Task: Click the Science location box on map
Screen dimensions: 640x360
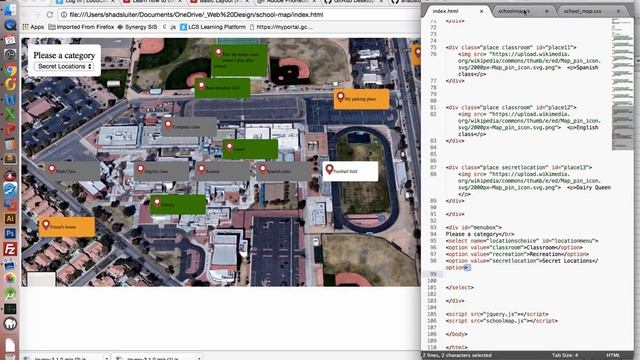Action: coord(222,171)
